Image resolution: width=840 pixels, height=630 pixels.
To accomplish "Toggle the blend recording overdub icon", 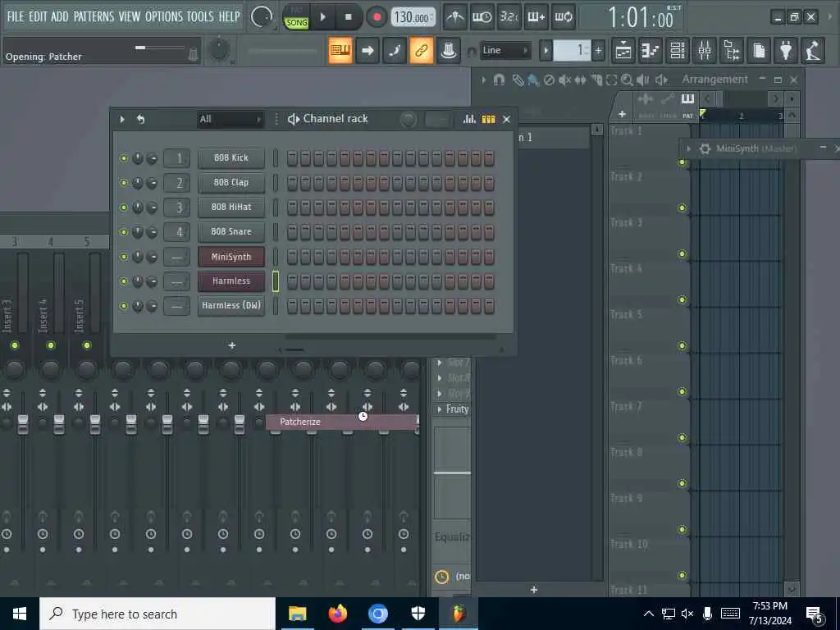I will point(536,17).
